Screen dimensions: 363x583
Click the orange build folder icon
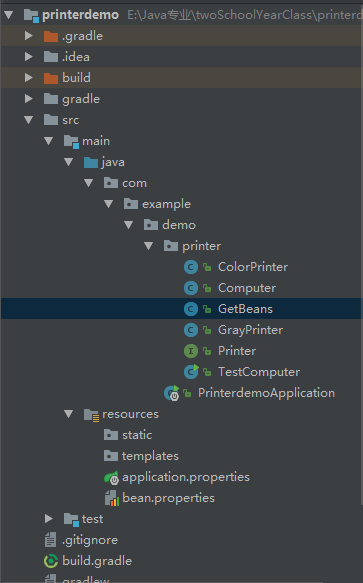[x=51, y=78]
